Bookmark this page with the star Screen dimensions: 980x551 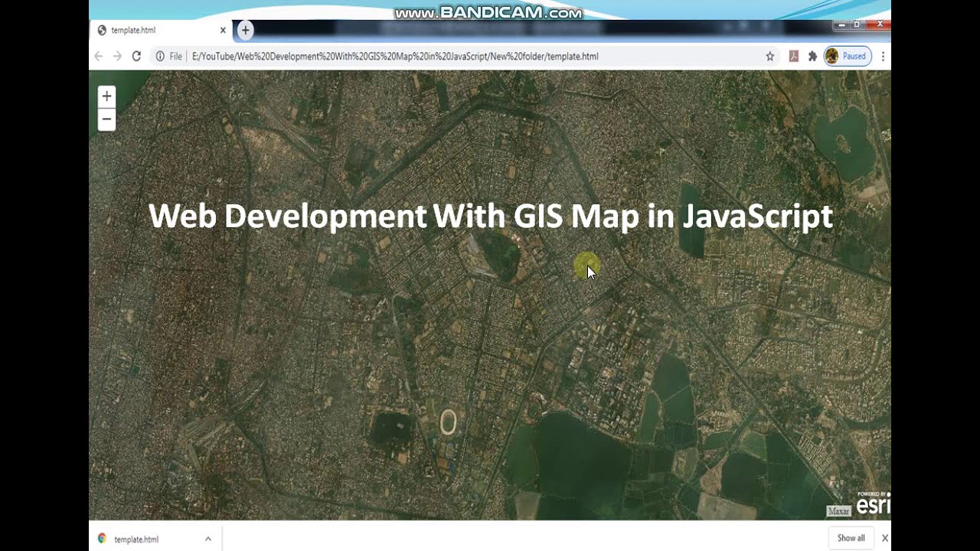coord(770,56)
